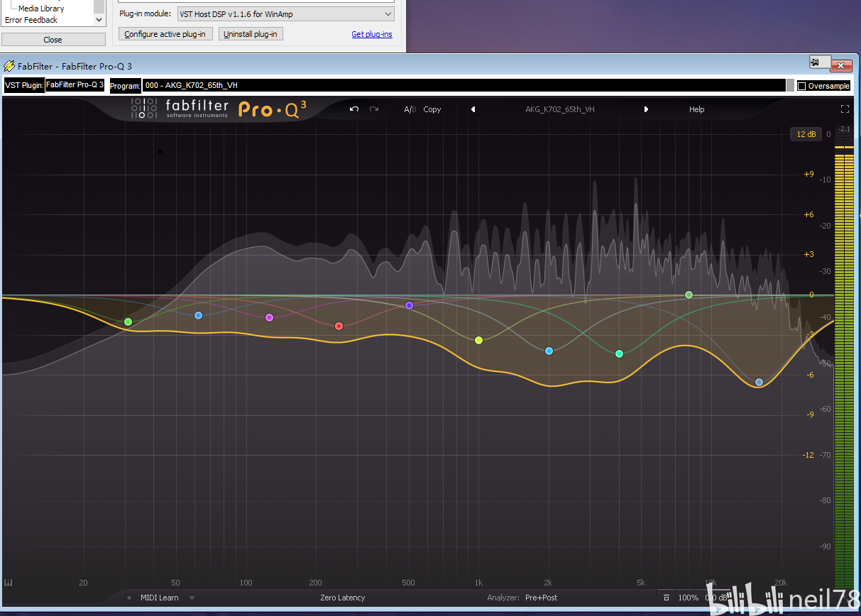Screen dimensions: 861x616
Task: Open the Help menu in Pro-Q 3
Action: pos(697,109)
